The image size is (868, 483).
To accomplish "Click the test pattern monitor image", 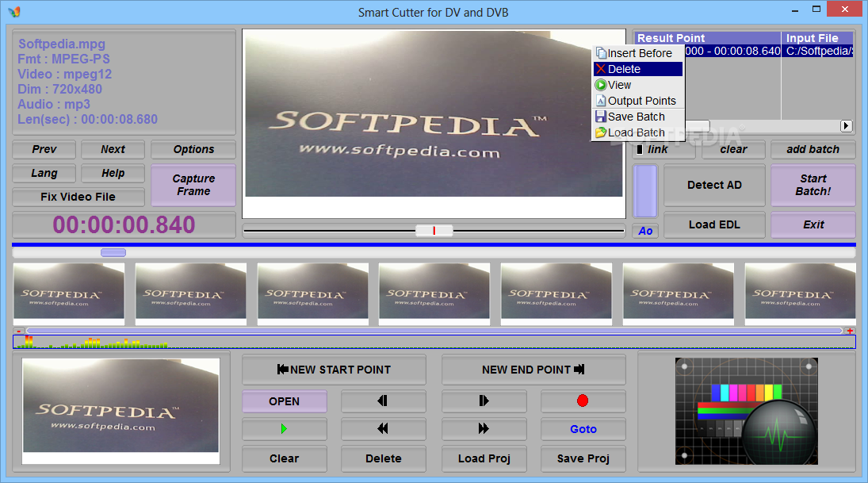I will [x=746, y=412].
